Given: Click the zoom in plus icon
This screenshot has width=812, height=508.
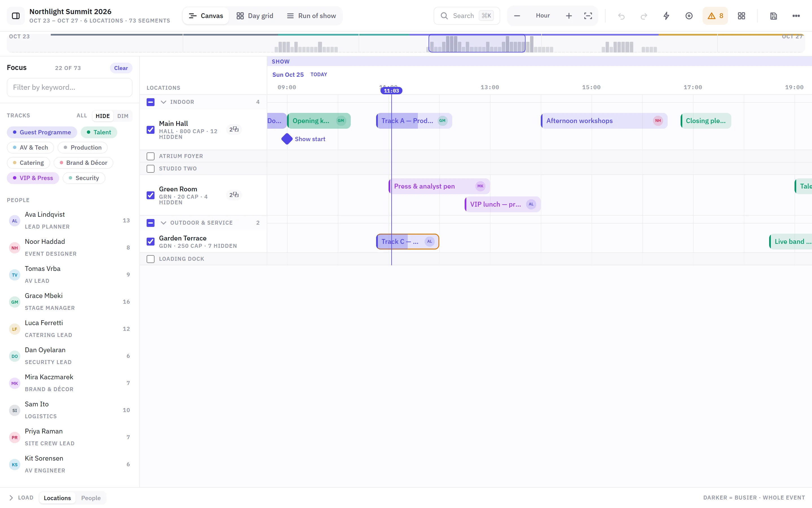Looking at the screenshot, I should pyautogui.click(x=569, y=16).
